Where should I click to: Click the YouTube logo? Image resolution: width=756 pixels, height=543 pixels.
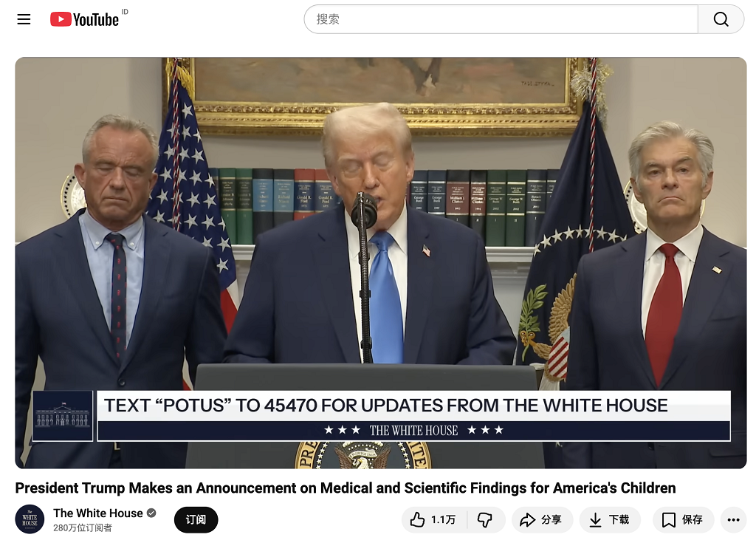click(x=84, y=19)
